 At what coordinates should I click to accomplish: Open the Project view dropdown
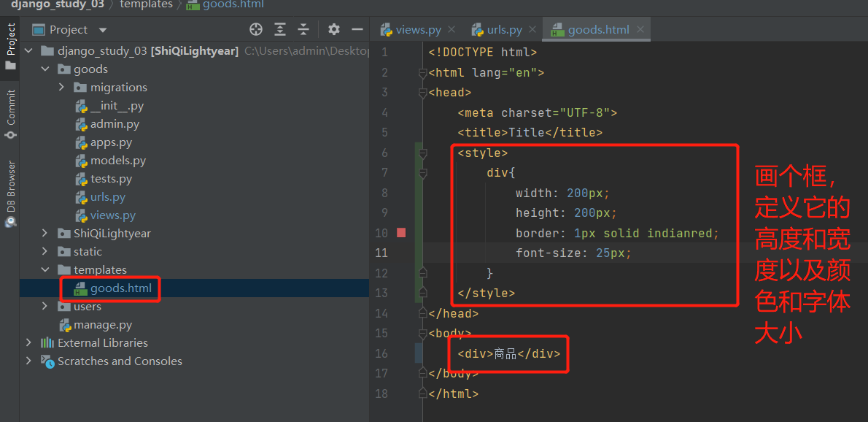(102, 30)
